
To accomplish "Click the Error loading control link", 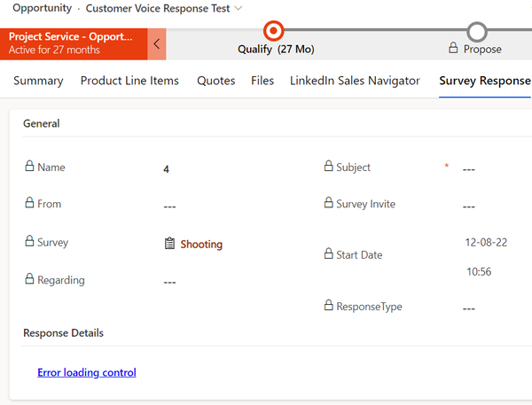I will pos(87,372).
